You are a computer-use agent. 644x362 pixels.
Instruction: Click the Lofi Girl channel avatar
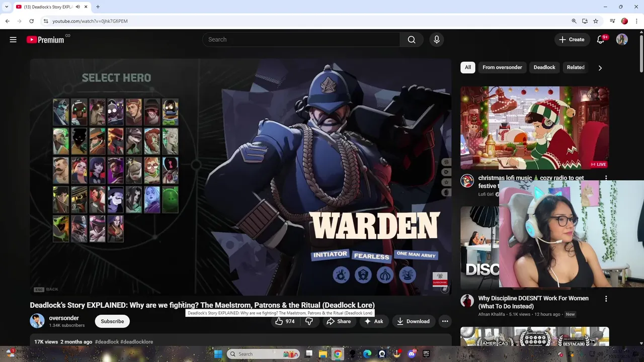467,181
